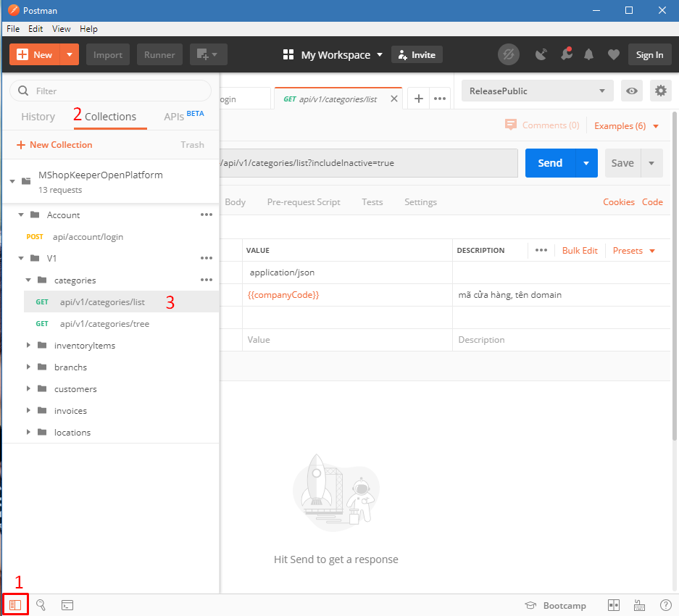Open the Postman console icon
This screenshot has height=616, width=679.
click(67, 604)
